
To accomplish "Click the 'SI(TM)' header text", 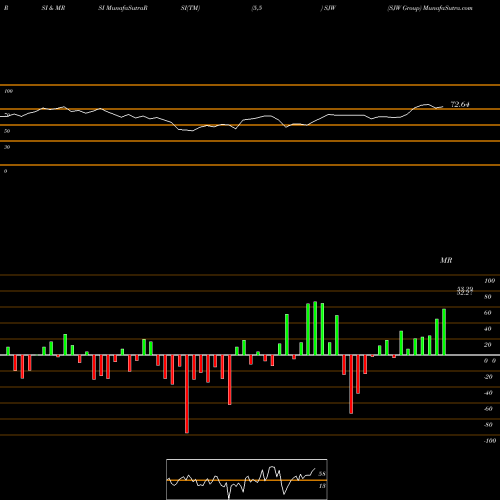I will pos(190,8).
